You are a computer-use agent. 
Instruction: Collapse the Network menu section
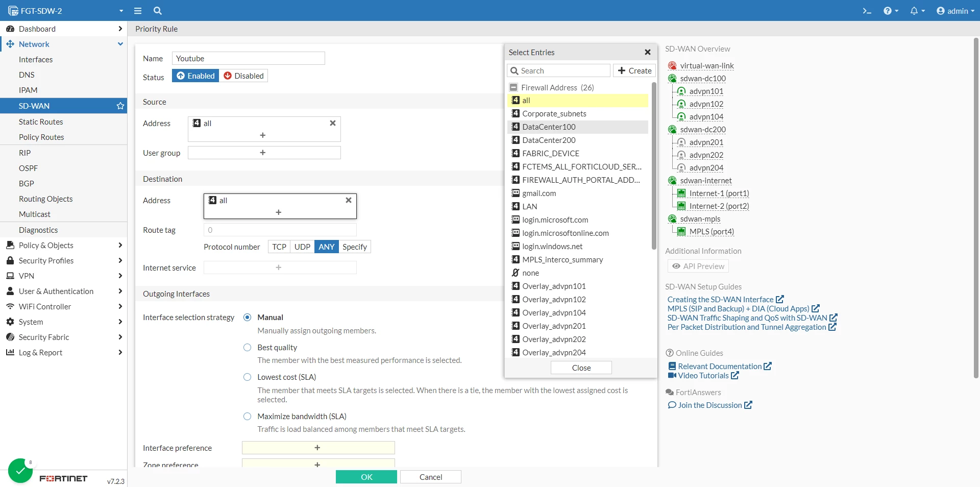coord(64,44)
